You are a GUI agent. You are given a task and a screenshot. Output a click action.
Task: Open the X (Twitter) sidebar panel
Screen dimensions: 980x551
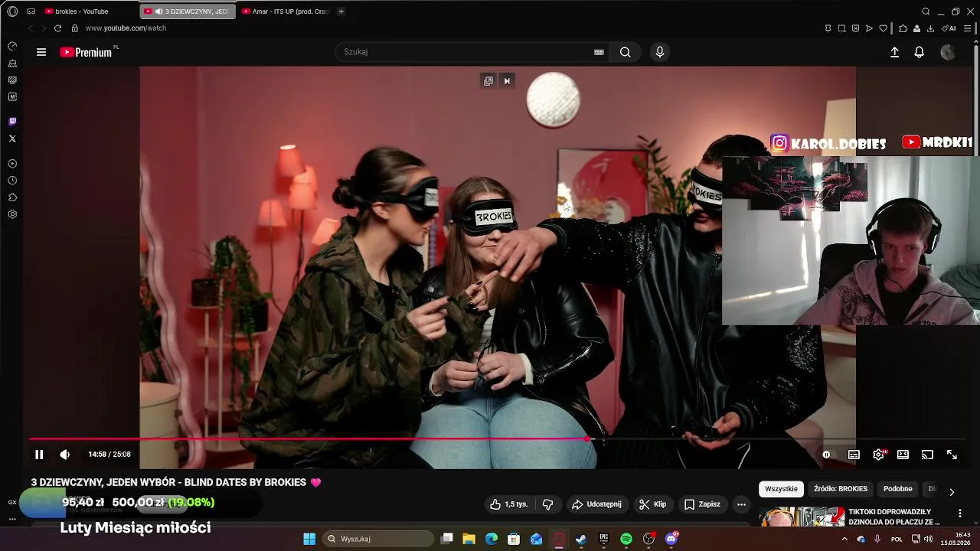pos(12,139)
